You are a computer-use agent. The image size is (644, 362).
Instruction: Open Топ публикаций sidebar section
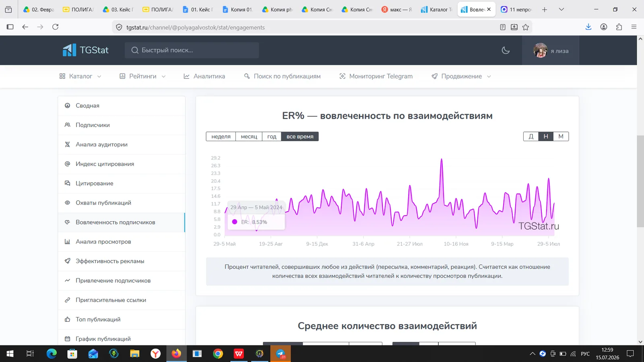coord(122,319)
